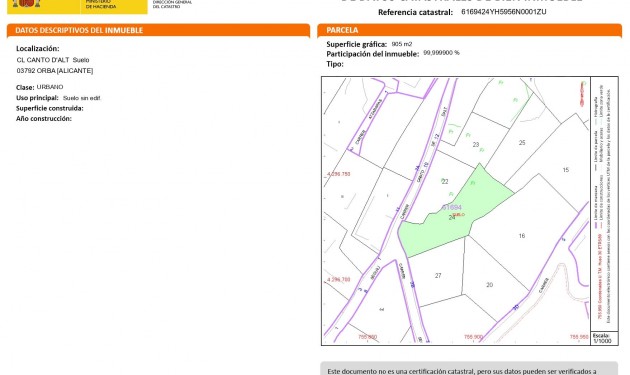Click the 'Uso principal:' label
The height and width of the screenshot is (375, 630).
[x=37, y=98]
